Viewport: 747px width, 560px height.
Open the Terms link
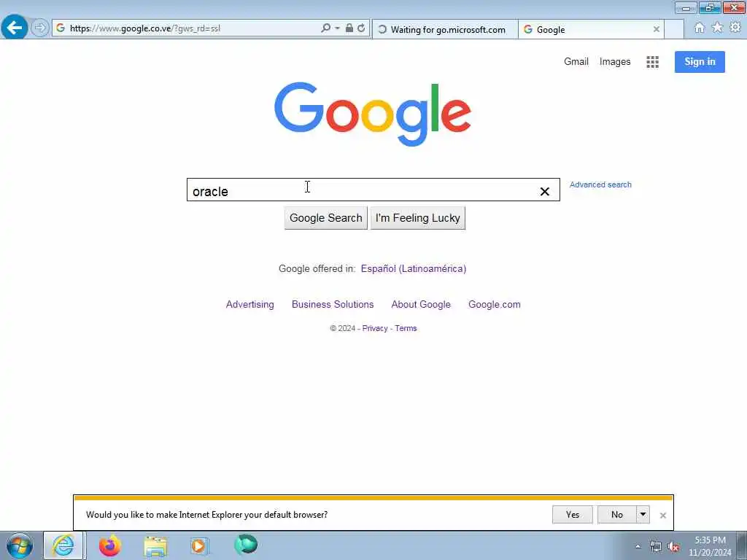click(x=406, y=328)
